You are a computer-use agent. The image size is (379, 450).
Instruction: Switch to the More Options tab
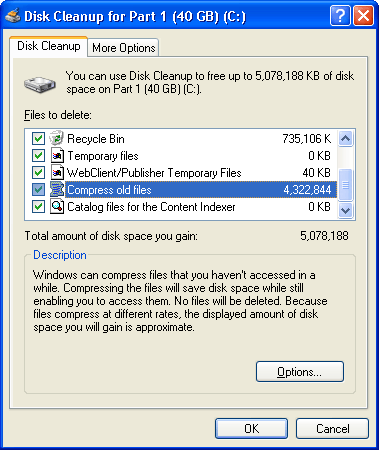(124, 48)
